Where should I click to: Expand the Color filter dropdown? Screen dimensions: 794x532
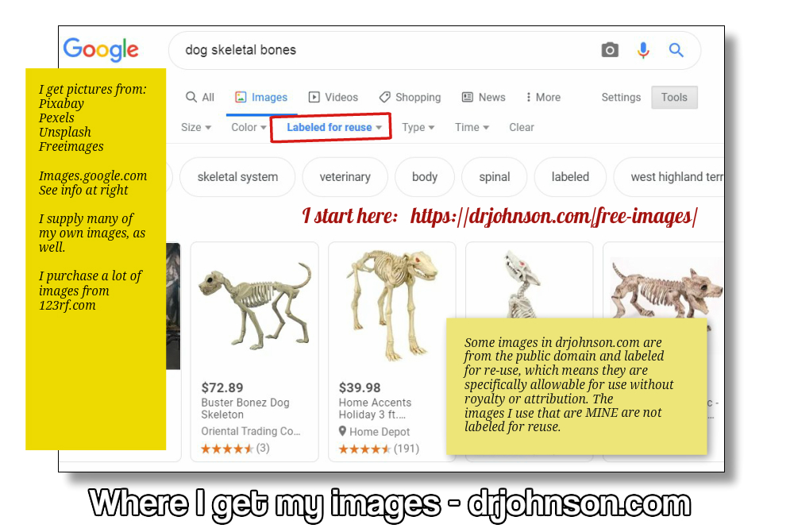[249, 127]
